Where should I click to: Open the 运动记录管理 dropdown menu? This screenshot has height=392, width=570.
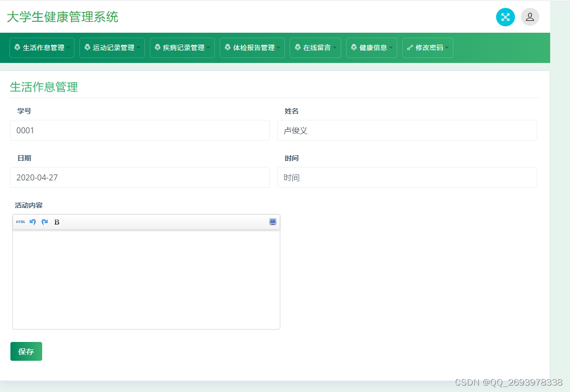112,48
